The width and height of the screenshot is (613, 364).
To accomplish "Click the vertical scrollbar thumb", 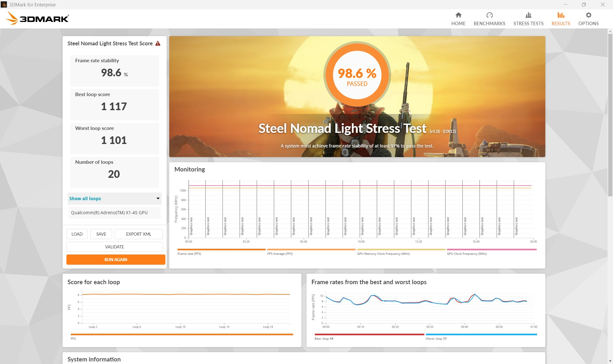I will coord(610,115).
